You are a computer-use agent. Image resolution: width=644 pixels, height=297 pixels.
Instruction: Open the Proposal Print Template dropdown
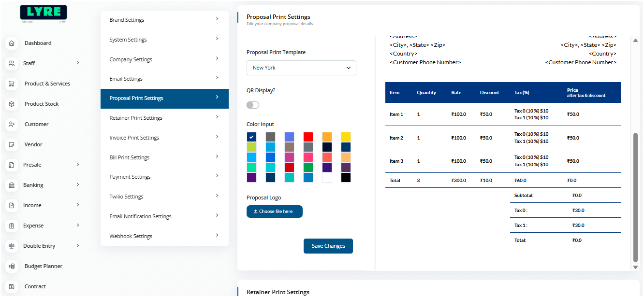[x=301, y=68]
